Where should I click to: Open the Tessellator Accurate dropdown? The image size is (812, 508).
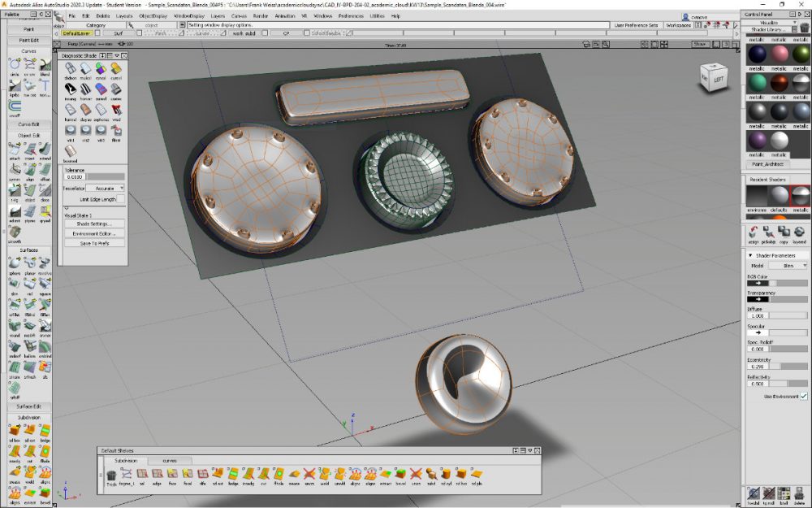[106, 188]
